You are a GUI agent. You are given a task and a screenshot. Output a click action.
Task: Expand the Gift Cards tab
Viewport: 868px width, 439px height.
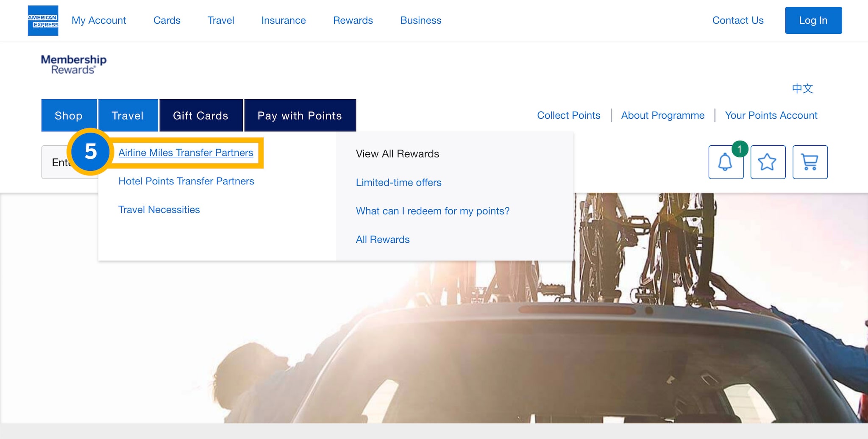[200, 116]
